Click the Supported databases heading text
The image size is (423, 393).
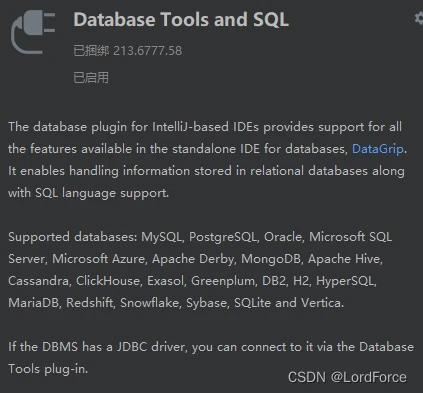pyautogui.click(x=72, y=237)
